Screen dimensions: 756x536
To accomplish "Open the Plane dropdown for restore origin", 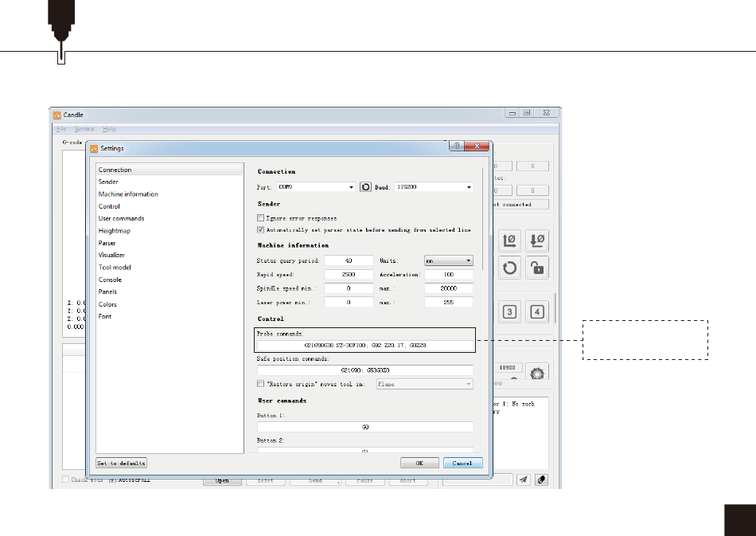I will [x=425, y=384].
